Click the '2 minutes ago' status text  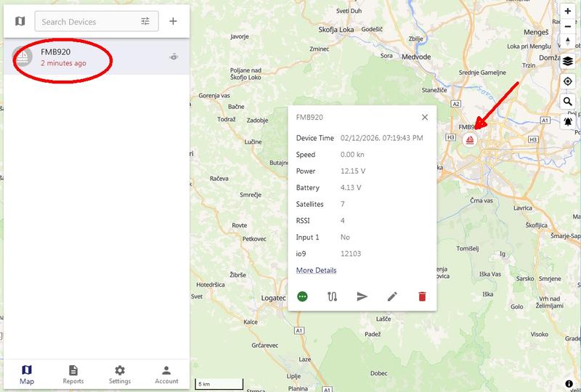[63, 63]
